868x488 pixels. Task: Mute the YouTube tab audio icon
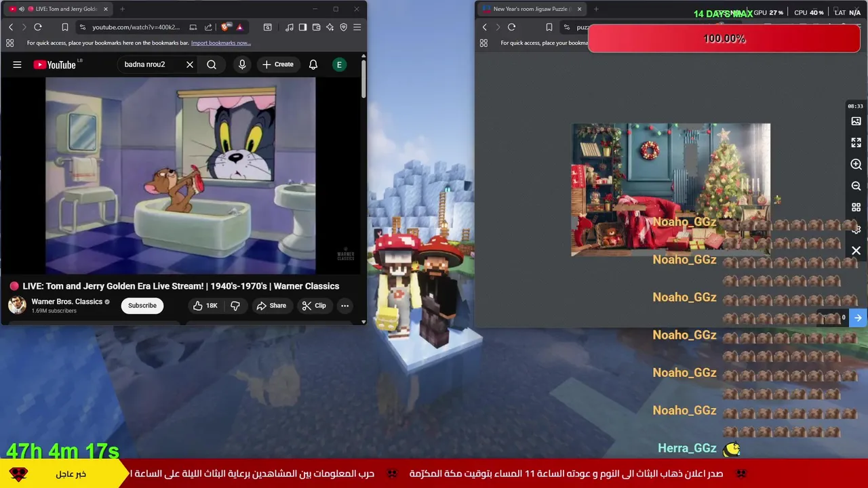(x=22, y=9)
